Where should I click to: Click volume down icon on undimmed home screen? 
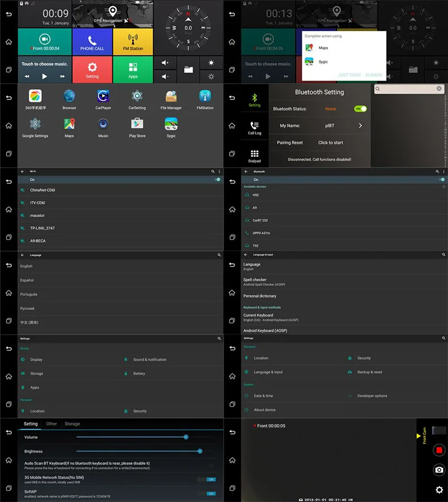coord(165,77)
